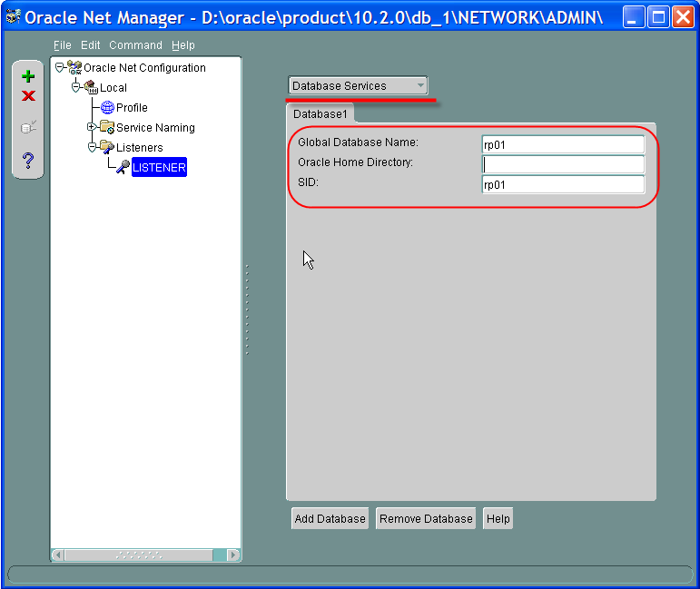Select Oracle Net Configuration root label
Viewport: 700px width, 589px height.
(144, 68)
